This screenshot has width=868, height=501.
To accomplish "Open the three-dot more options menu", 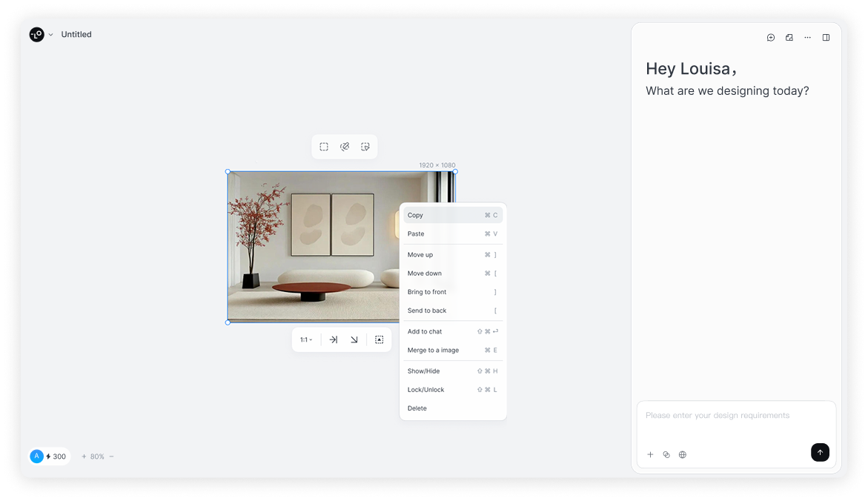I will (808, 38).
